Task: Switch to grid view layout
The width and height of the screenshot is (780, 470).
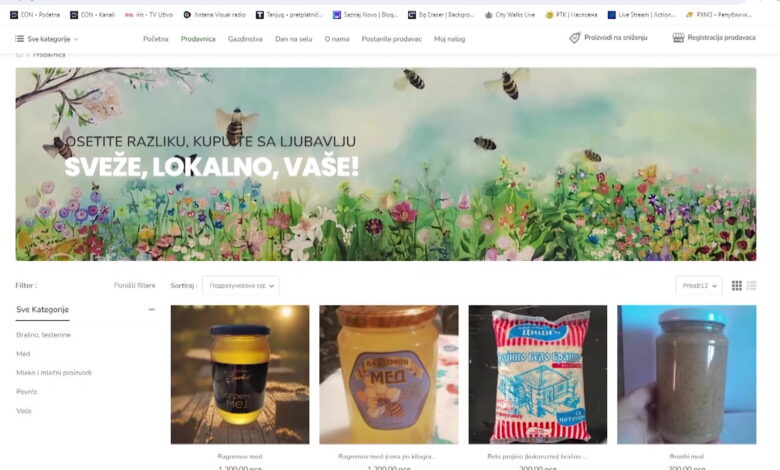Action: pyautogui.click(x=737, y=286)
